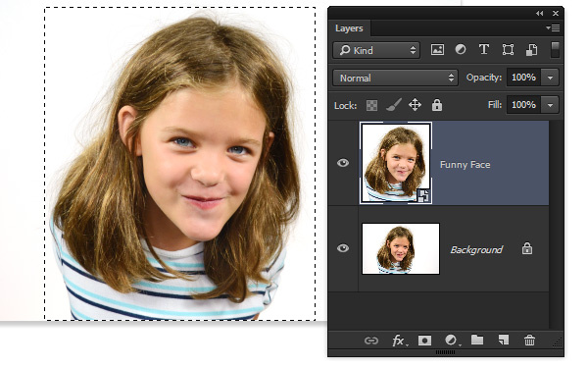The height and width of the screenshot is (368, 588).
Task: Click the smart object badge on Funny Face
Action: point(423,195)
